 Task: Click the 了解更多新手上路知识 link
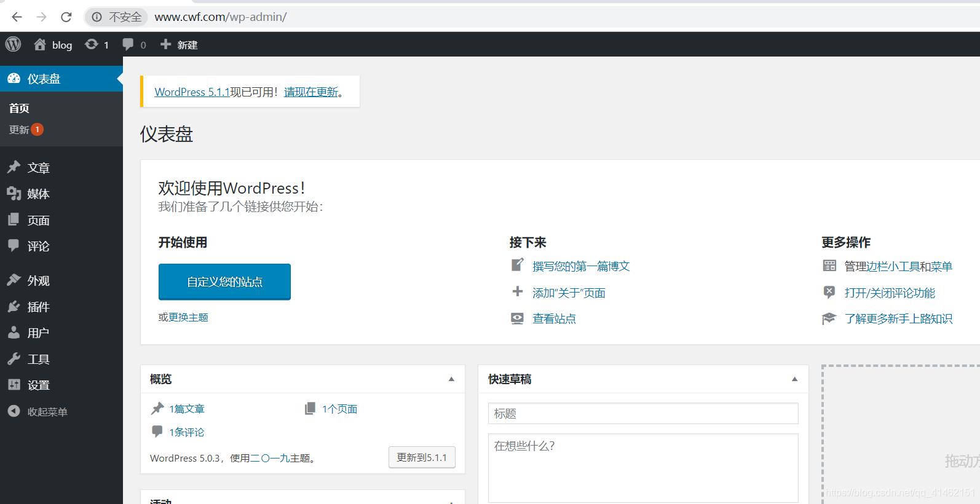898,318
